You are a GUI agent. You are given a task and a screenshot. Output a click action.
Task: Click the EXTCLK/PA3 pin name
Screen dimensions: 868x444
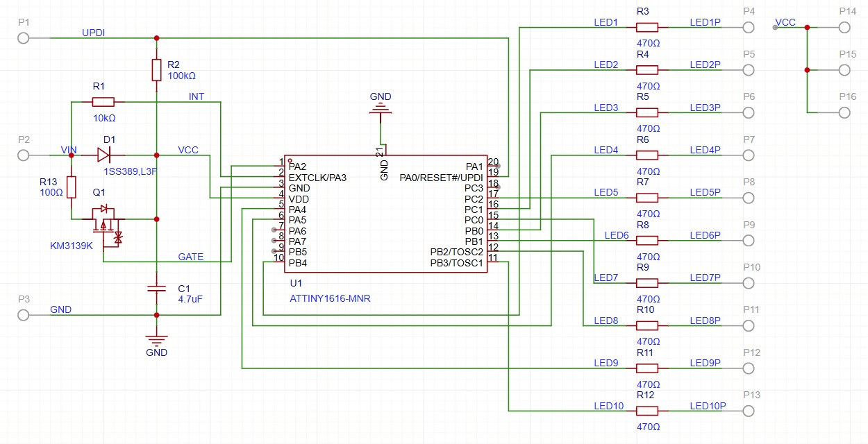click(x=317, y=178)
